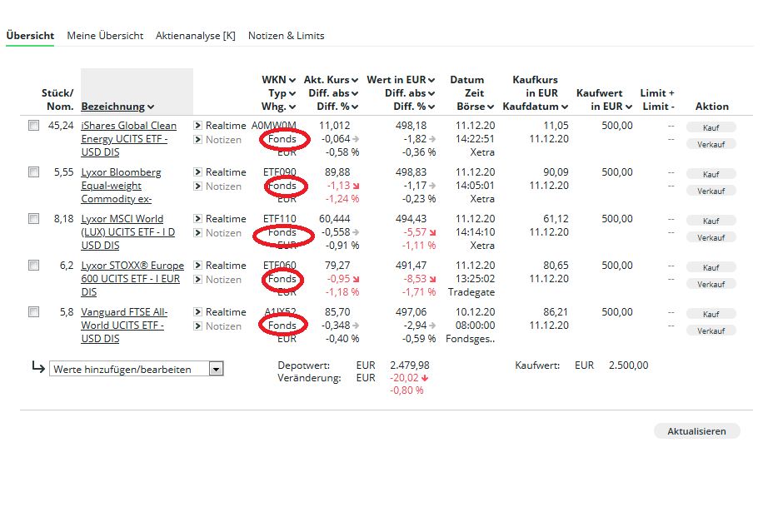The height and width of the screenshot is (532, 773).
Task: Click Realtime arrow icon for Vanguard FTSE All-World
Action: (x=197, y=312)
